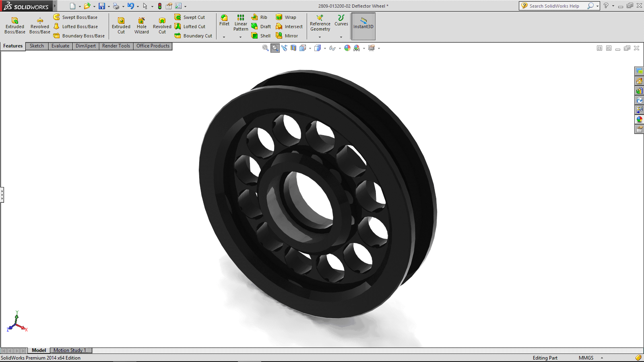The width and height of the screenshot is (644, 362).
Task: Start a Revolved Boss/Base feature
Action: tap(40, 26)
